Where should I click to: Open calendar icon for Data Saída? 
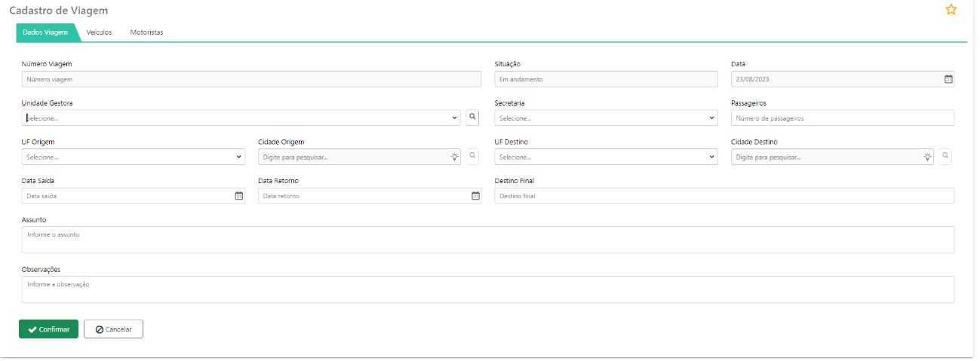238,196
